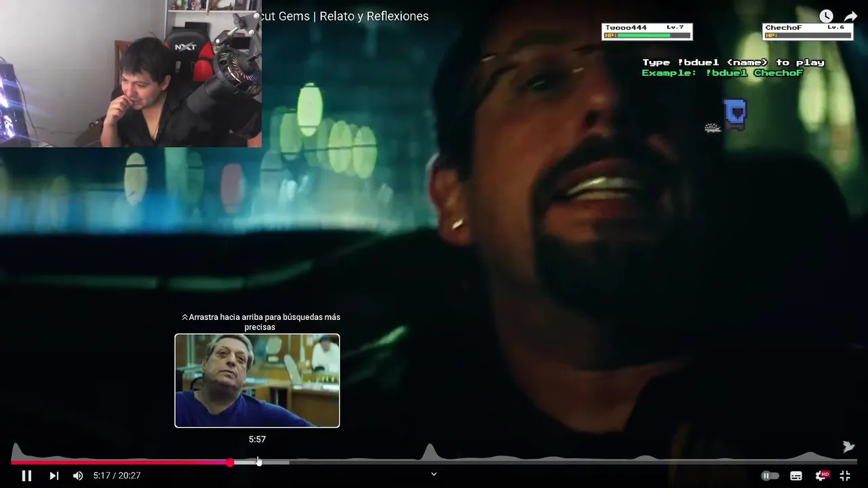
Task: Click the ChechoF HP bar overlay
Action: (808, 31)
